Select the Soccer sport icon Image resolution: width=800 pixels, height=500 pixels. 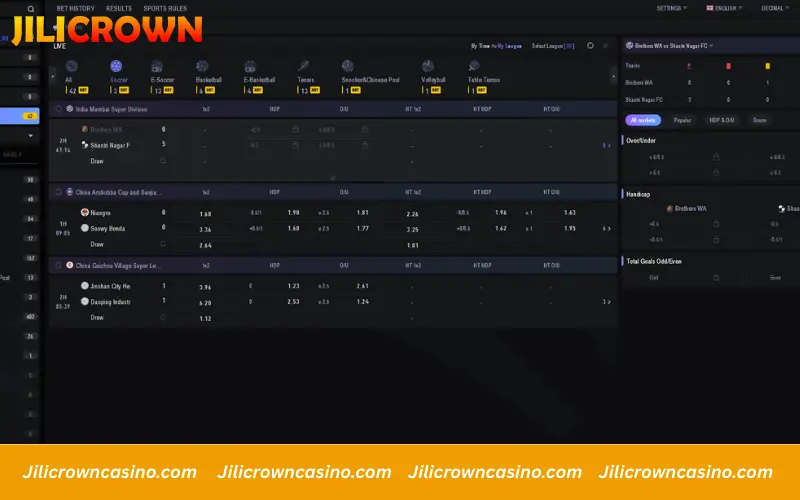click(117, 67)
